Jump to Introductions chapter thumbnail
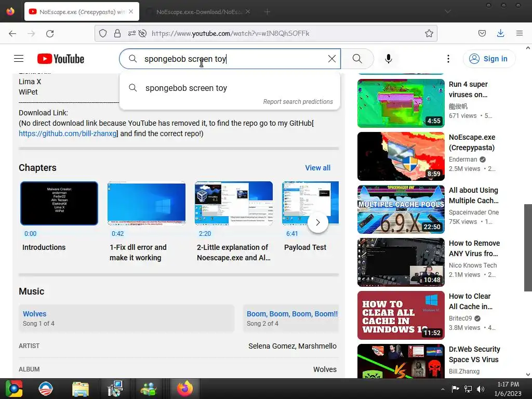 click(x=59, y=203)
